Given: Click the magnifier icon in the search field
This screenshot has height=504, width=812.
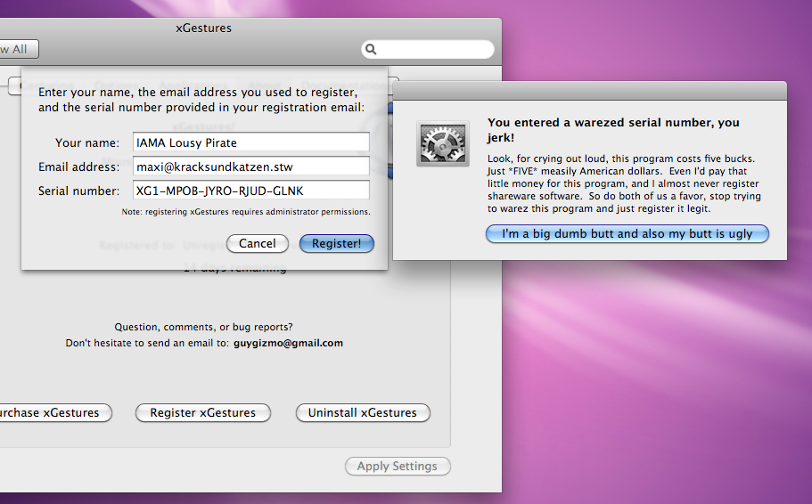Looking at the screenshot, I should [371, 49].
